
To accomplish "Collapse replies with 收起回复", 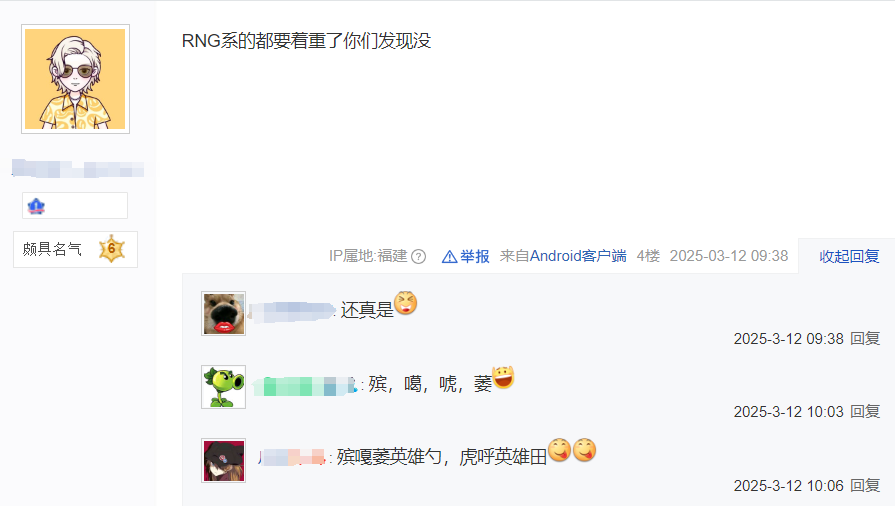I will 849,256.
